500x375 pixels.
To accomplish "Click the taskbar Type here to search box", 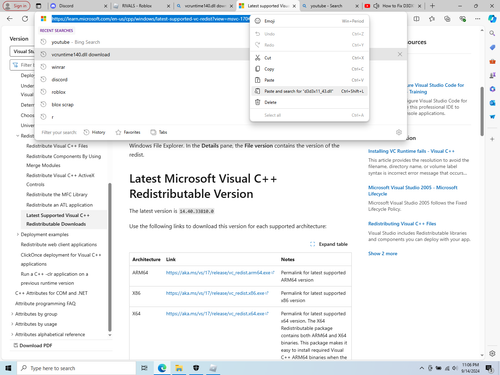I will [77, 368].
